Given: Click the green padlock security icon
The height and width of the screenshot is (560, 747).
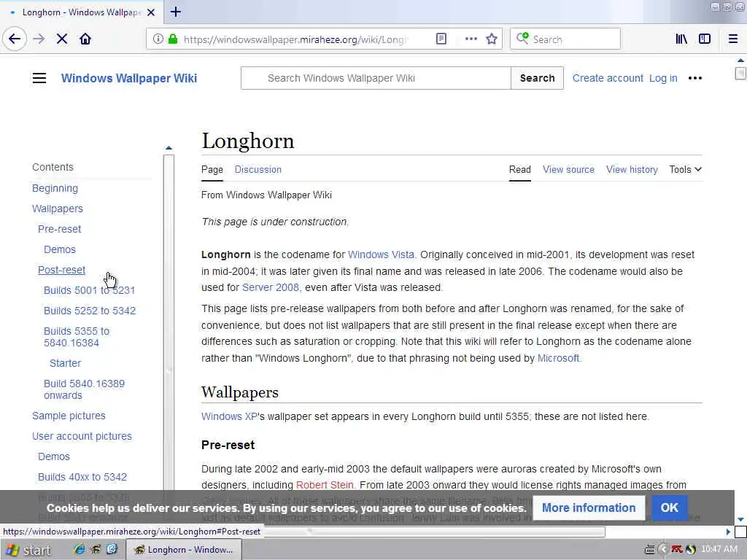Looking at the screenshot, I should coord(173,39).
